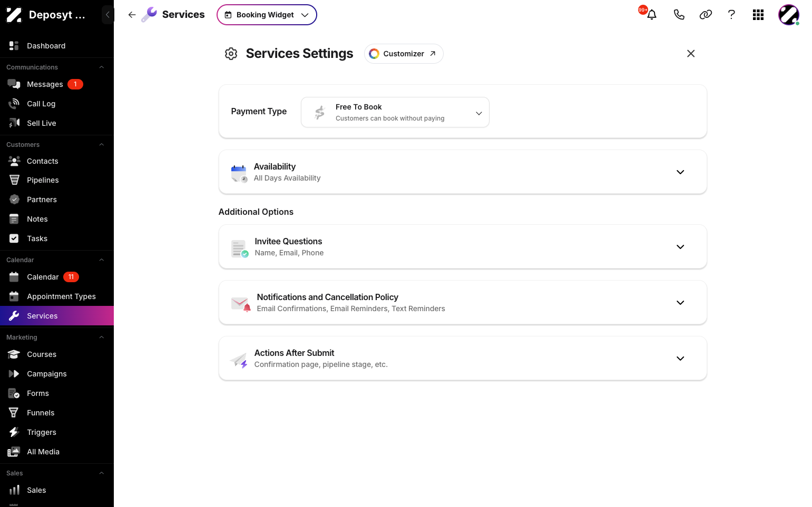Open Messages in the sidebar
The width and height of the screenshot is (812, 507).
point(57,84)
